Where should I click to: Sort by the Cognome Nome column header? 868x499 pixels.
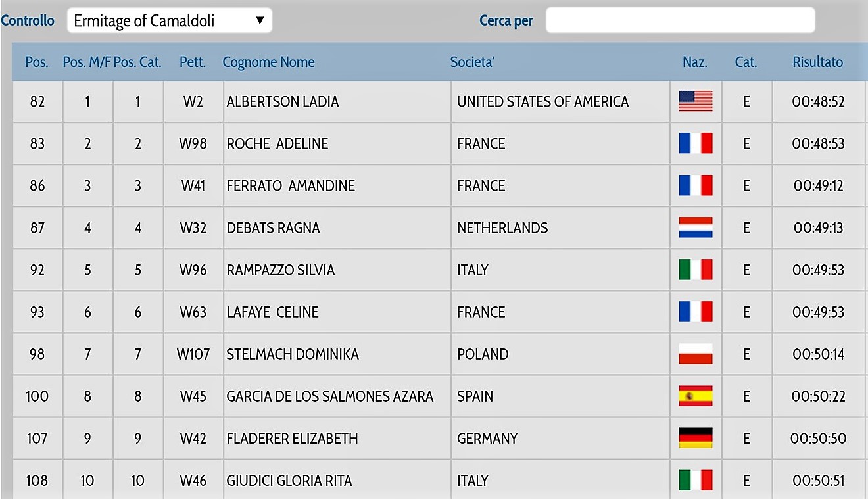[268, 62]
